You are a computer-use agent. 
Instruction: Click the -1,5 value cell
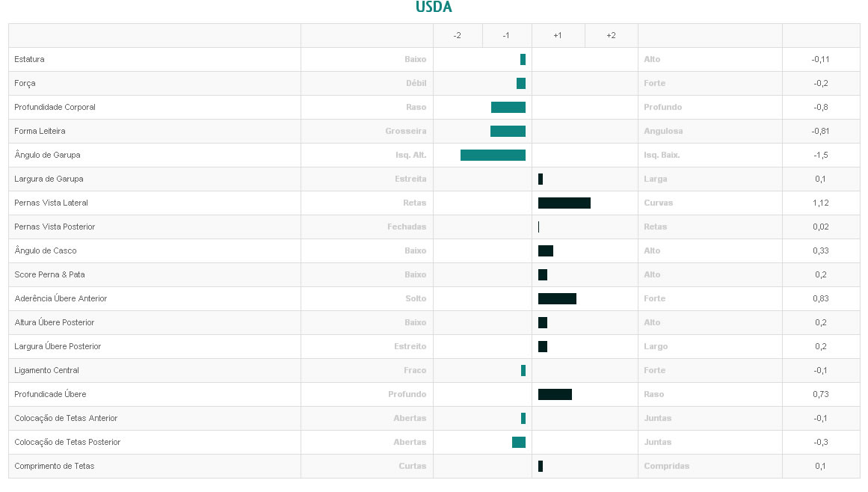(x=820, y=155)
